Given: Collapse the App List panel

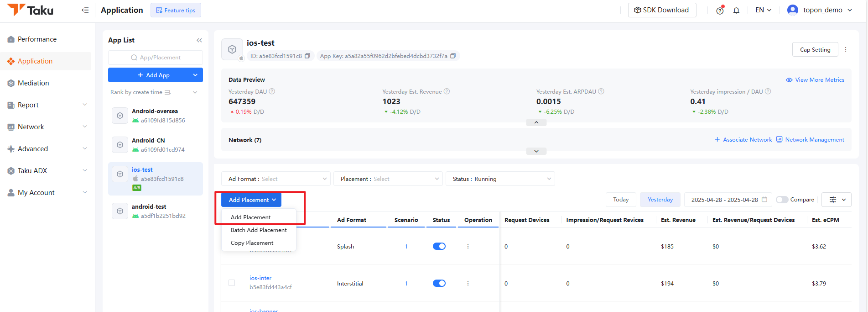Looking at the screenshot, I should pyautogui.click(x=199, y=40).
